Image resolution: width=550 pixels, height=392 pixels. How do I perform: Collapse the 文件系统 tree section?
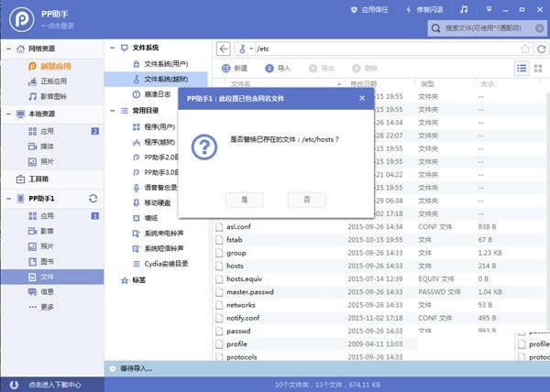click(113, 48)
